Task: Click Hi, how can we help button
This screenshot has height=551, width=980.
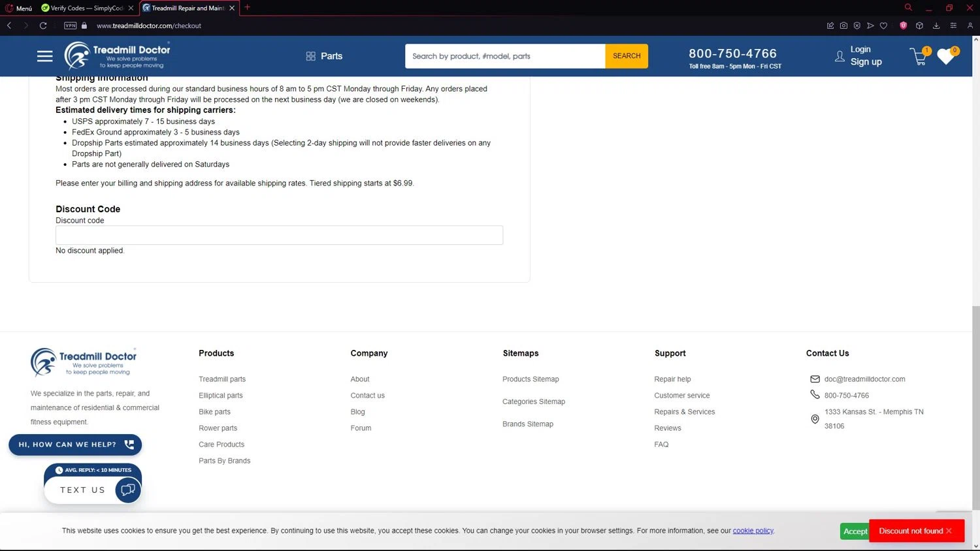Action: pos(75,445)
